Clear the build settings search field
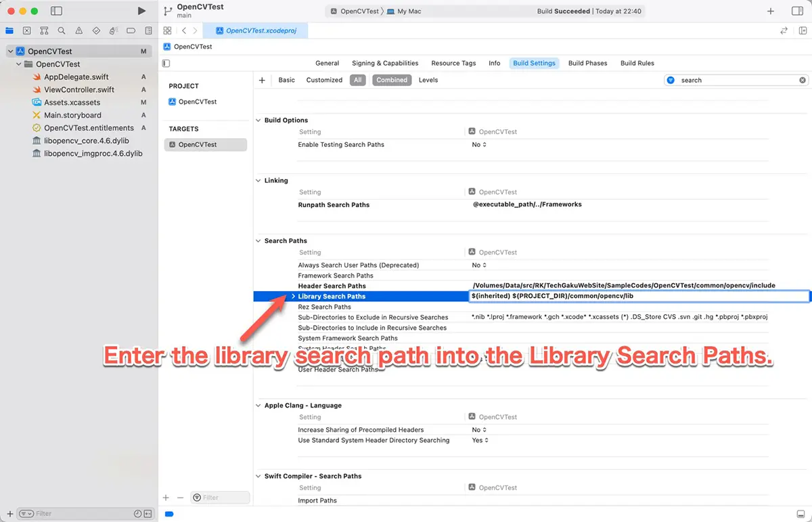812x522 pixels. click(803, 80)
